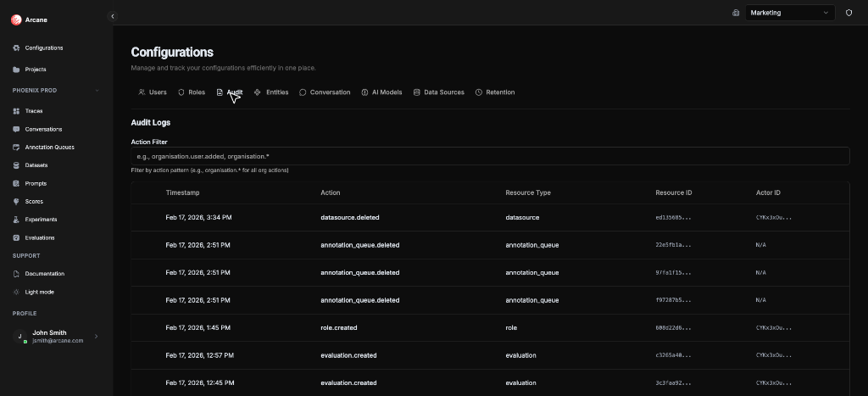Screen dimensions: 868x396
Task: Open Evaluations via its sidebar icon
Action: (x=16, y=237)
